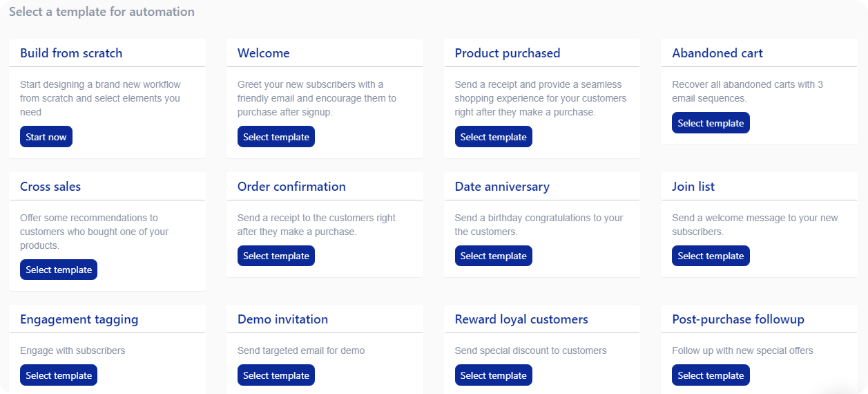Select template for Product purchased
The height and width of the screenshot is (394, 868).
pyautogui.click(x=494, y=137)
